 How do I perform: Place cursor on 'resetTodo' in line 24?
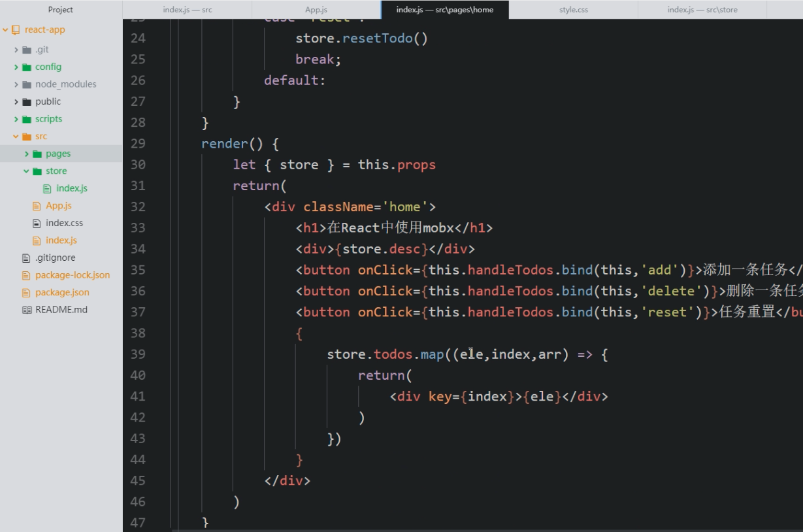click(378, 39)
